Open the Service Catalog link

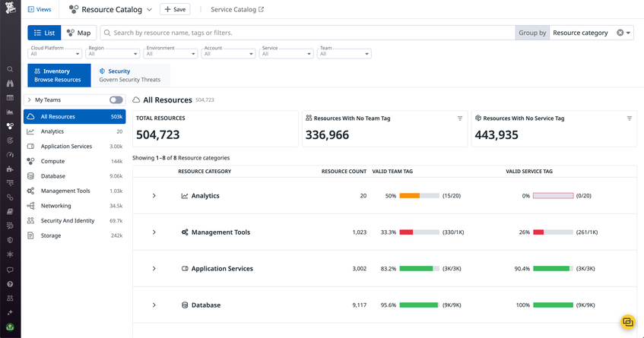[233, 9]
